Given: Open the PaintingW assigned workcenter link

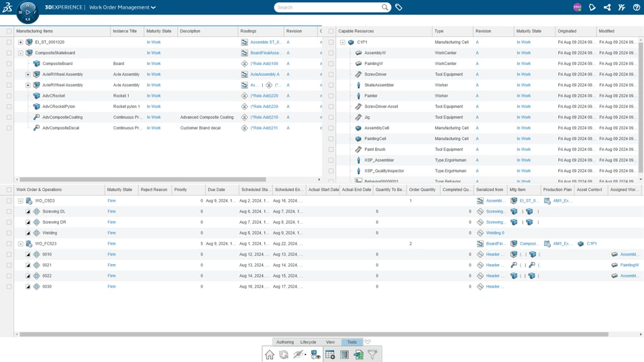Looking at the screenshot, I should point(630,265).
